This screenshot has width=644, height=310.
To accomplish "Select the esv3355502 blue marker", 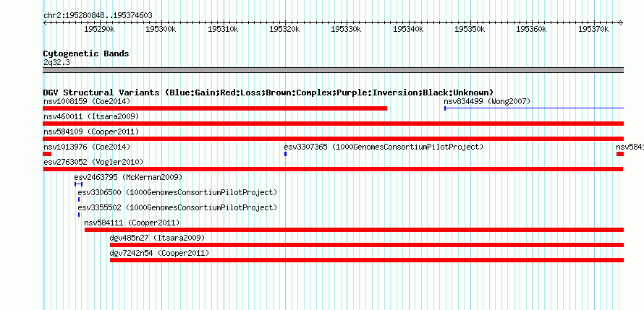I will pos(79,215).
